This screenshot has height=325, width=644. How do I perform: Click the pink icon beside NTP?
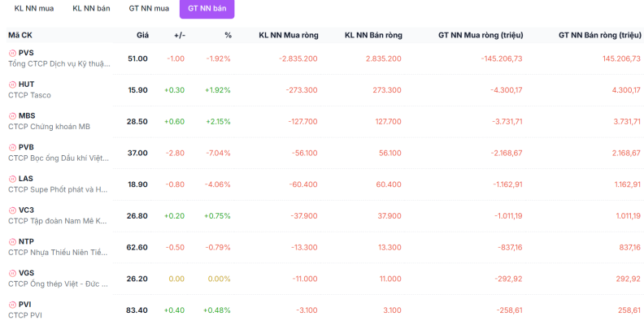pos(12,241)
